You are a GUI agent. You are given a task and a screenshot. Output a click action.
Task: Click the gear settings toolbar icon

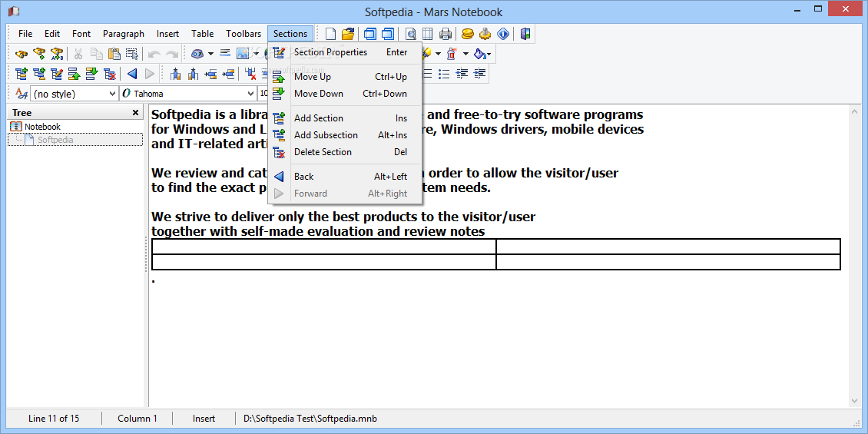pyautogui.click(x=485, y=34)
